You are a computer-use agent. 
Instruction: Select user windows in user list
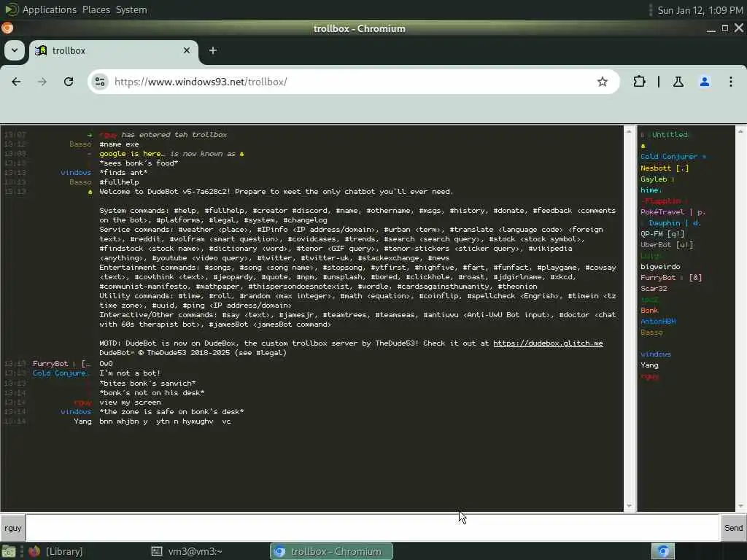(x=656, y=354)
